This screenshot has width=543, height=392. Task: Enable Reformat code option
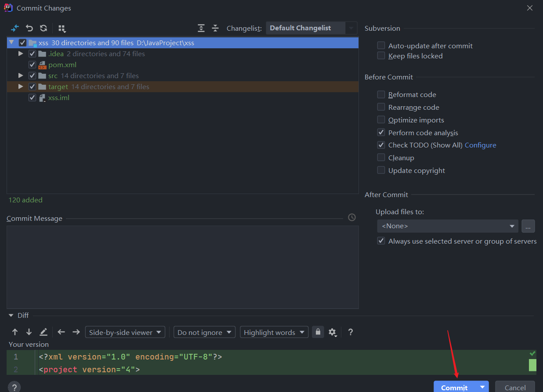[381, 94]
